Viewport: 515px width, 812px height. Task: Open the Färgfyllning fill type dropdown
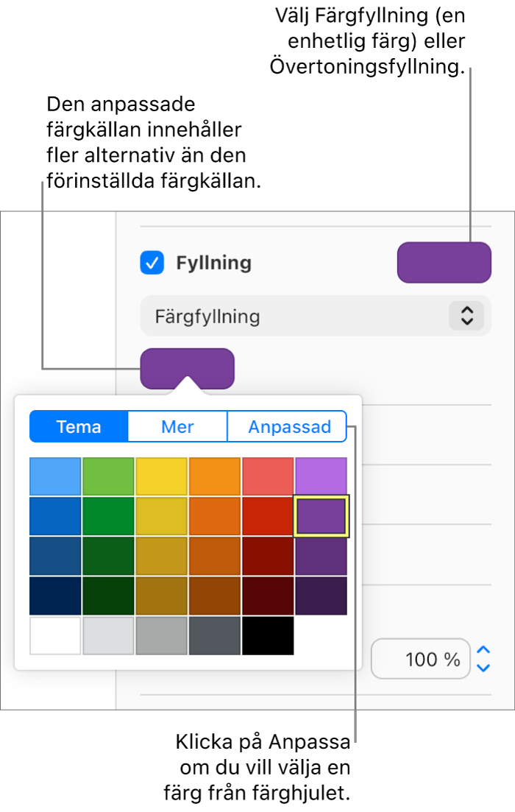click(316, 317)
